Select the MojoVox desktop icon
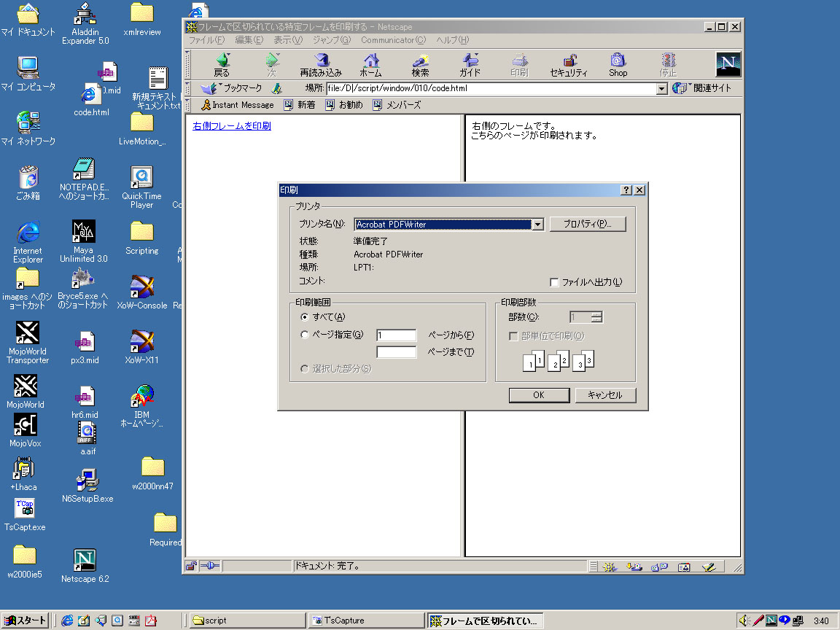 26,430
